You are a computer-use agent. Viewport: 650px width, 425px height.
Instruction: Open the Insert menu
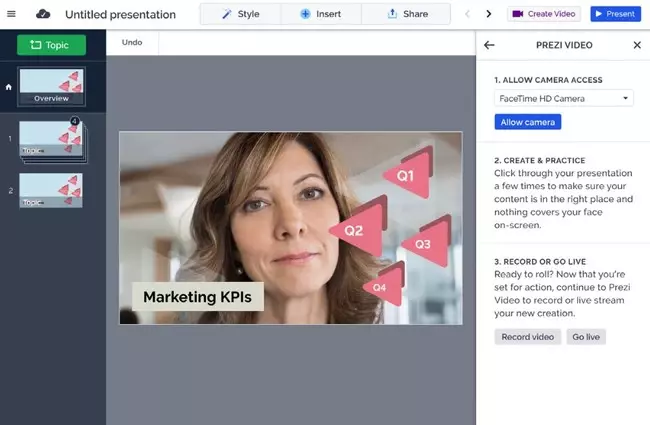point(320,14)
